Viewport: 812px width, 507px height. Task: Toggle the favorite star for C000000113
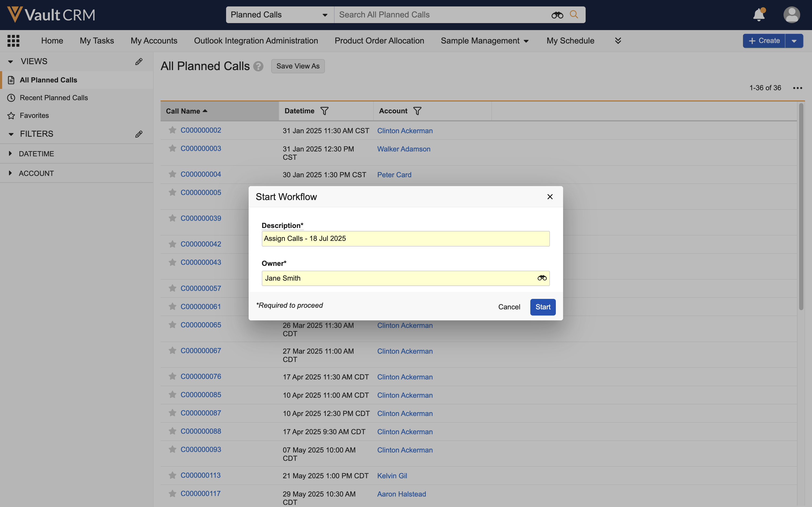[172, 475]
